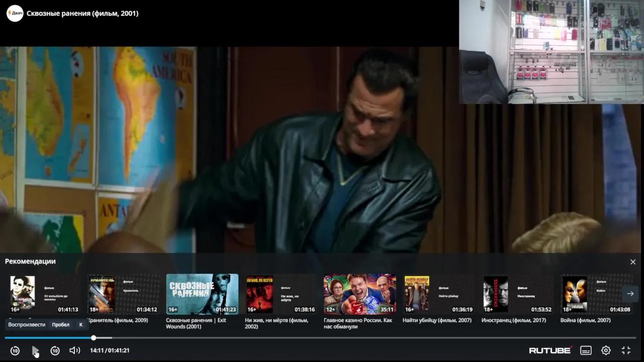Open Война film thumbnail

[597, 294]
